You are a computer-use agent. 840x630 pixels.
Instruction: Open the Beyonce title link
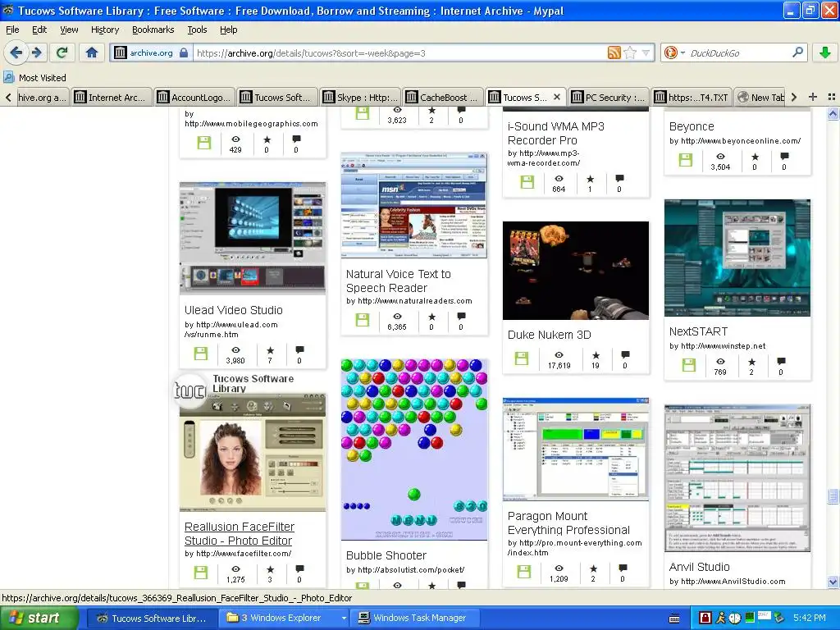692,126
